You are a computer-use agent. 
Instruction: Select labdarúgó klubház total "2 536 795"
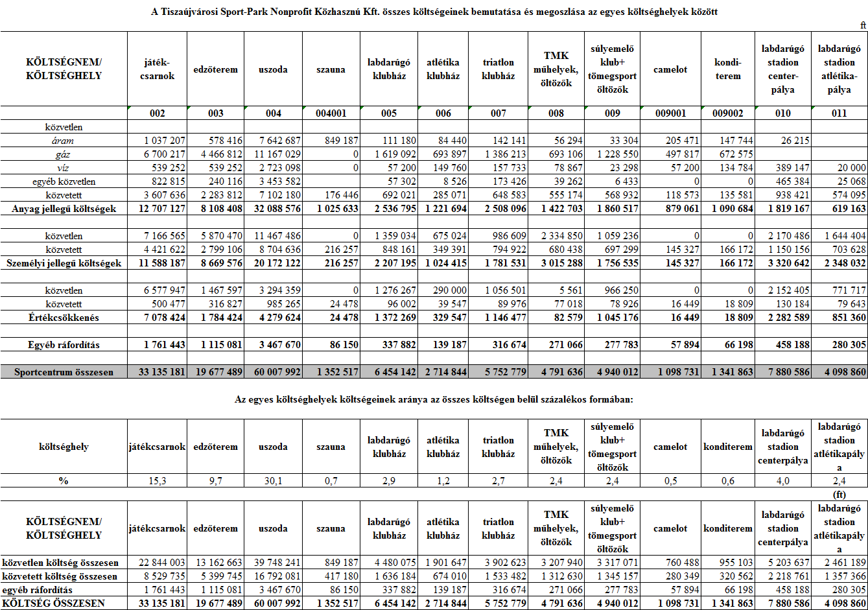click(393, 209)
